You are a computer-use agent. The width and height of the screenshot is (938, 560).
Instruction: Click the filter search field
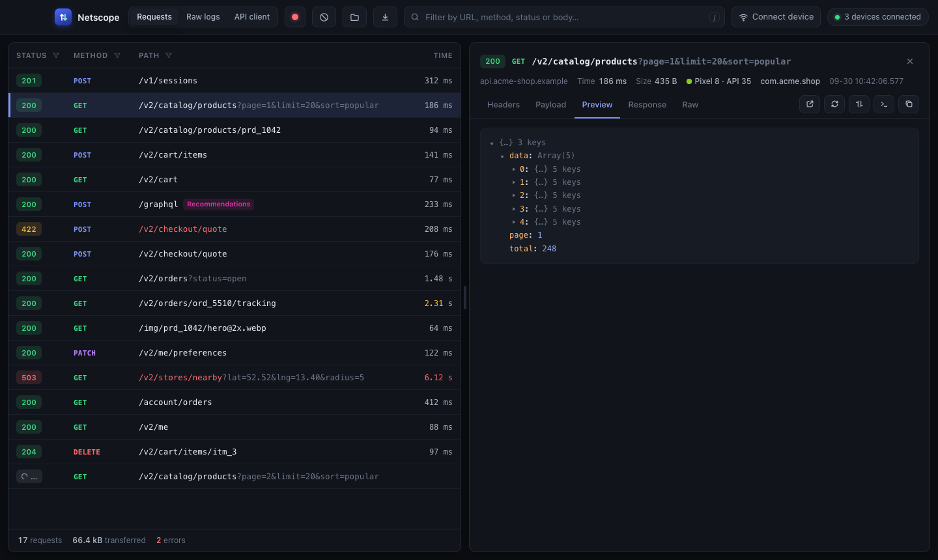[x=564, y=17]
